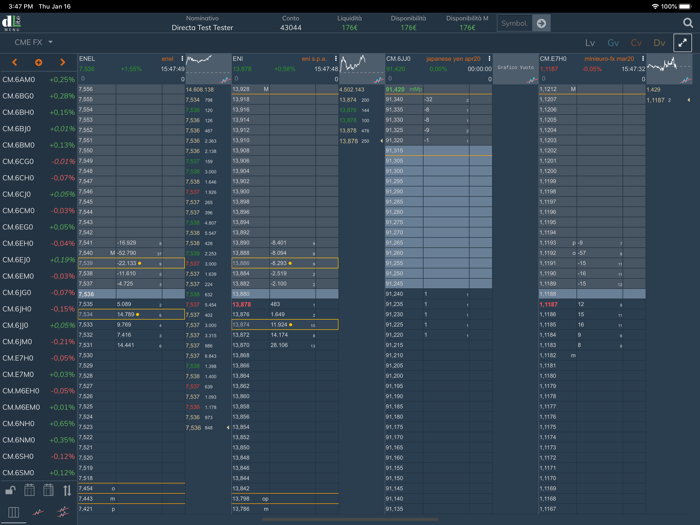This screenshot has width=700, height=525.
Task: Open ENEL book options menu dots
Action: click(x=182, y=58)
